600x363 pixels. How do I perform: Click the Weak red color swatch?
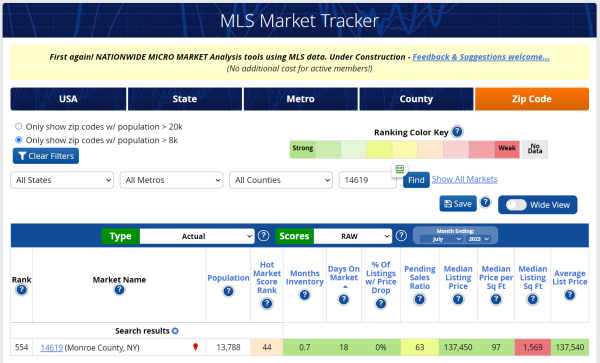pyautogui.click(x=507, y=149)
